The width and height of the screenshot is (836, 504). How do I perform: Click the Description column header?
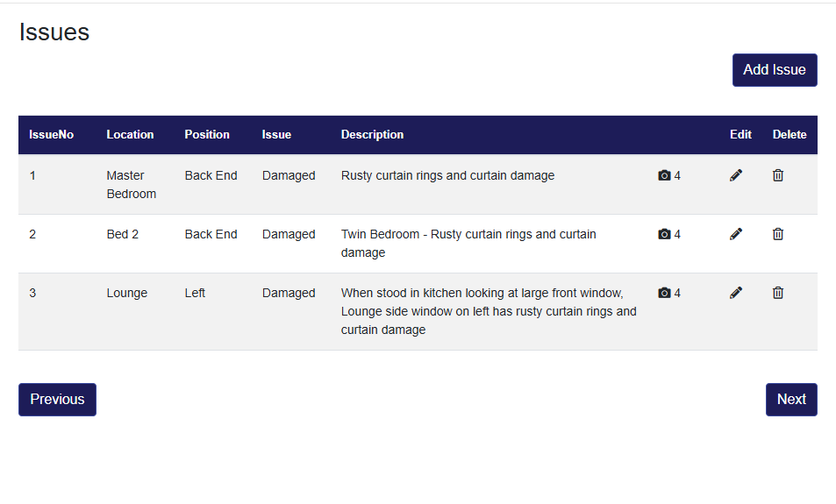pyautogui.click(x=372, y=135)
